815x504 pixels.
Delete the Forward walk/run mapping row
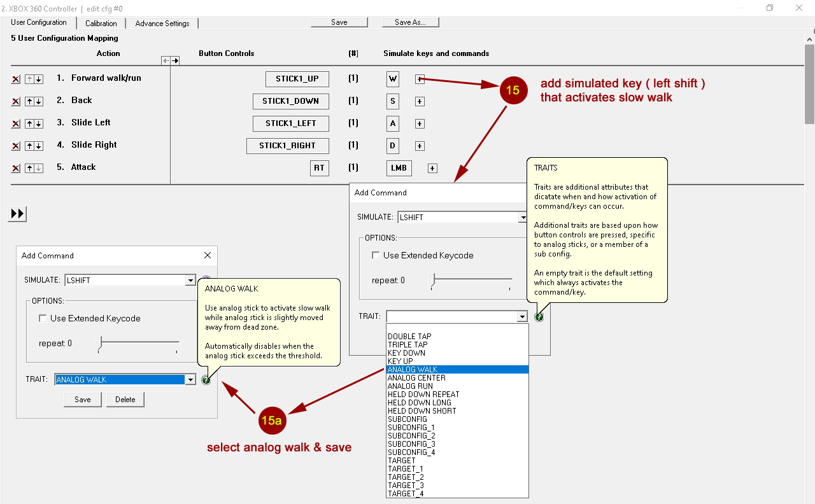tap(16, 80)
